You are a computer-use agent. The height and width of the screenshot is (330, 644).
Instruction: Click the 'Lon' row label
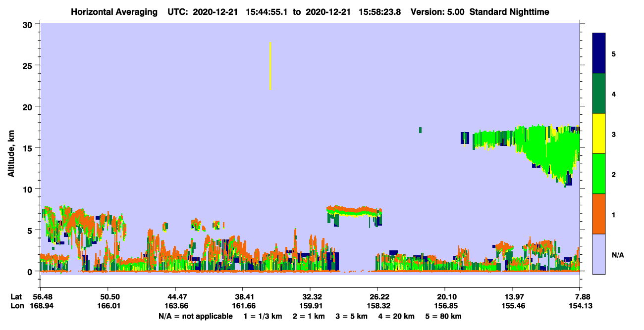click(16, 306)
